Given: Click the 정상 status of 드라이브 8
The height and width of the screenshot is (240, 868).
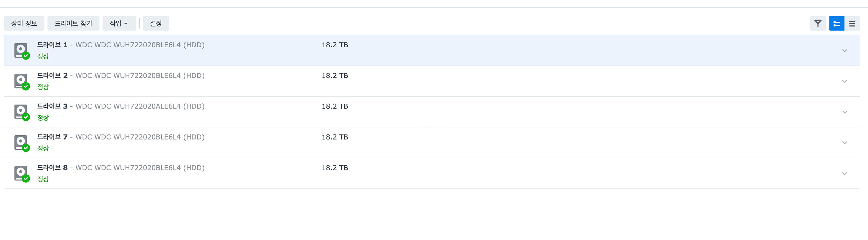Looking at the screenshot, I should (43, 179).
